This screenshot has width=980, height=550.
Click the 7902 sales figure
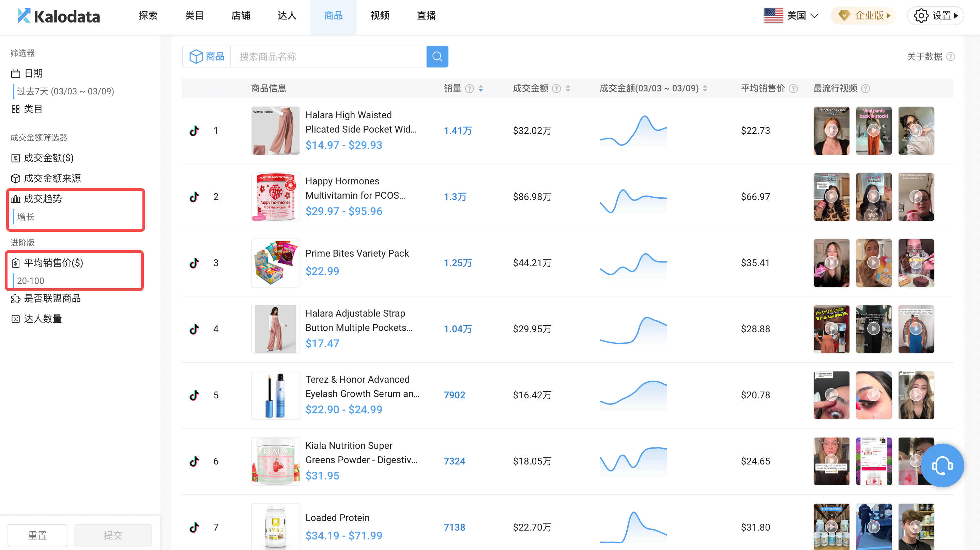pyautogui.click(x=454, y=395)
